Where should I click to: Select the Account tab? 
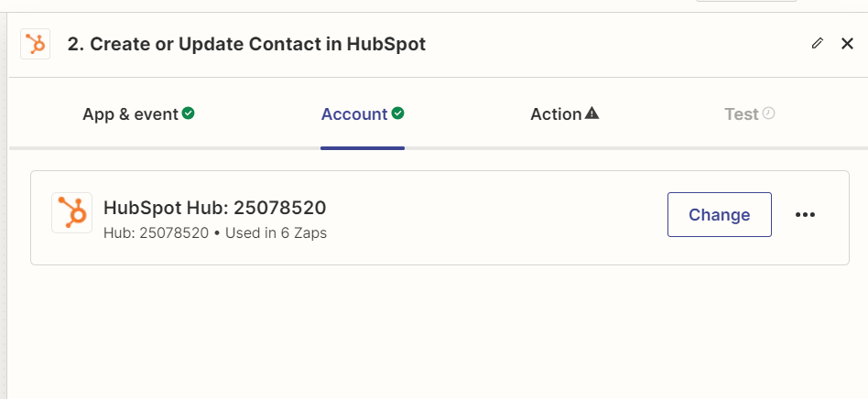coord(363,114)
